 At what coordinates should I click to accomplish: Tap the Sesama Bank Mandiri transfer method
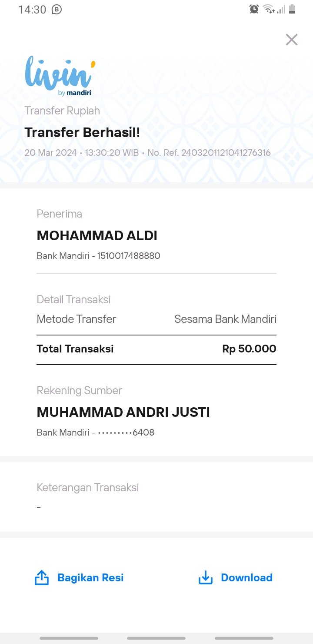point(225,319)
